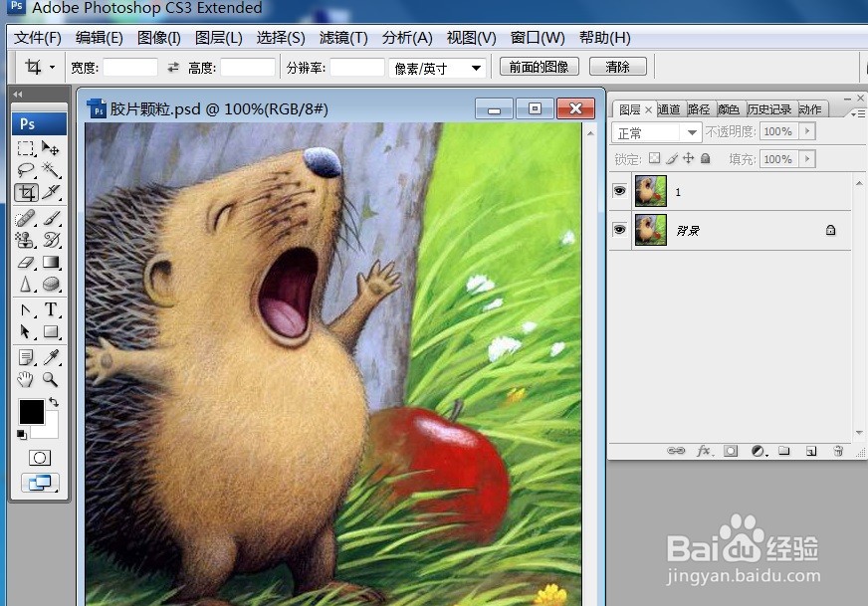Screen dimensions: 868x606
Task: Open the 滤镜(T) menu
Action: pos(343,38)
